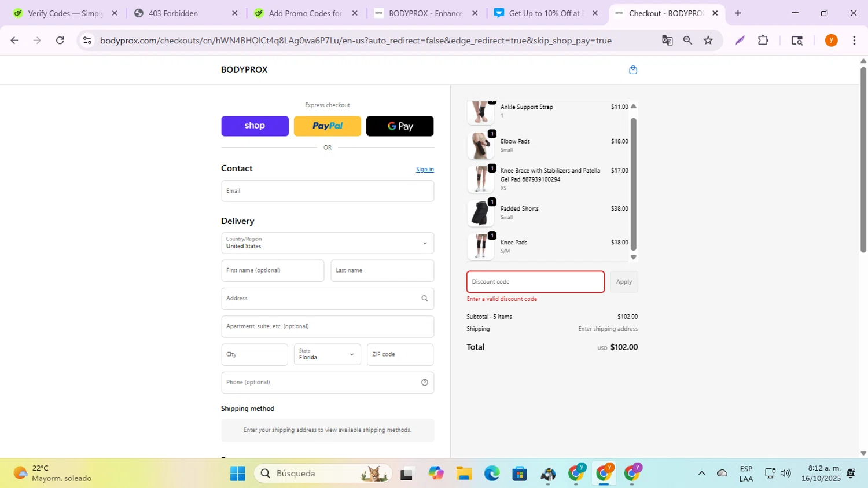Open Chrome's three-dot menu
This screenshot has height=488, width=868.
(x=854, y=41)
